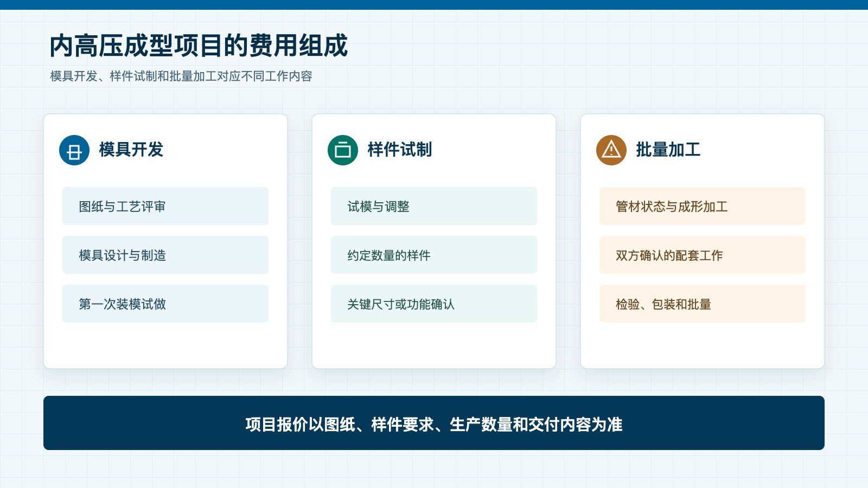Click the 检验、包装和批量 item

[703, 304]
